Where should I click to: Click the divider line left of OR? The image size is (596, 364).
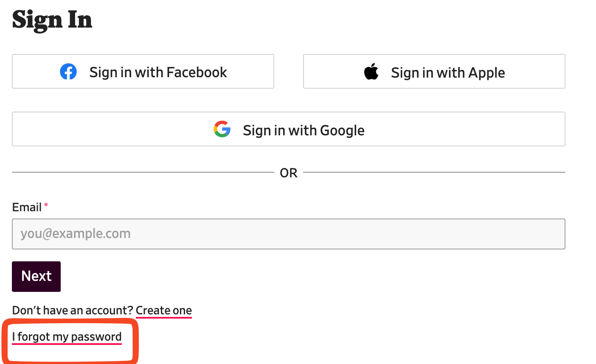[143, 172]
